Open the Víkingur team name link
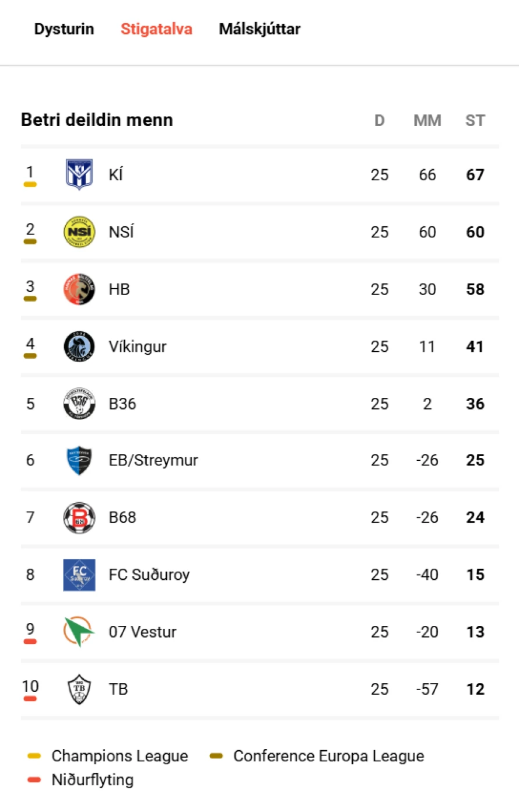519x812 pixels. tap(138, 346)
